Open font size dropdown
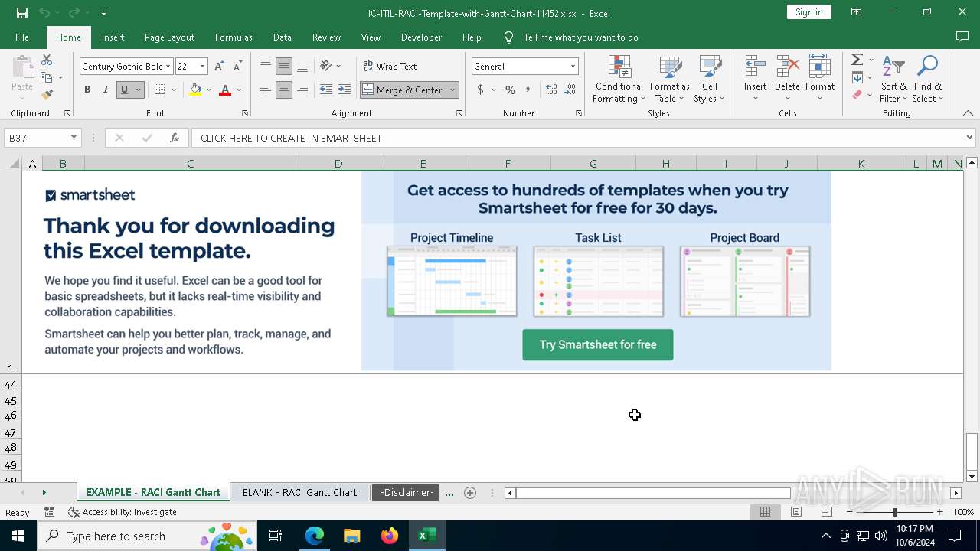The image size is (980, 551). [x=203, y=67]
